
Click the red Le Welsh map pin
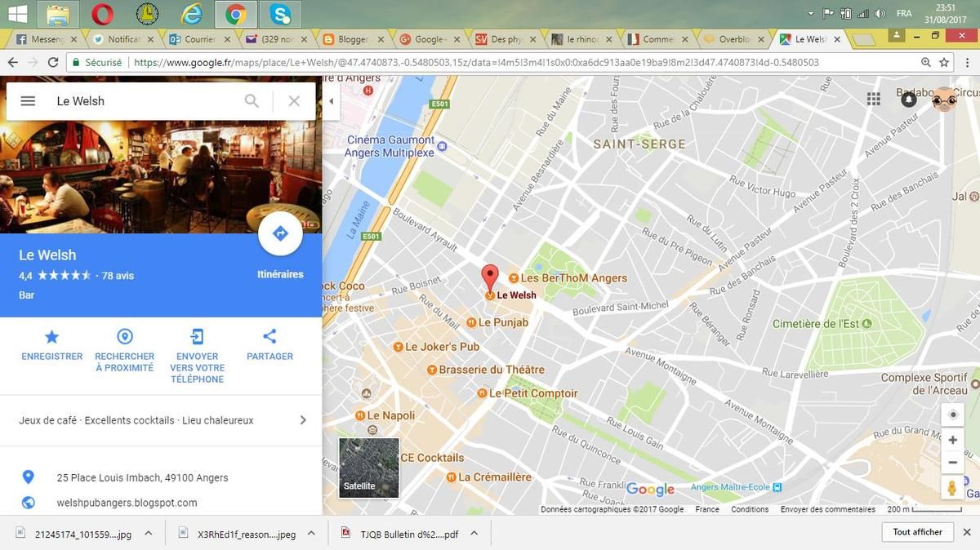[x=489, y=277]
